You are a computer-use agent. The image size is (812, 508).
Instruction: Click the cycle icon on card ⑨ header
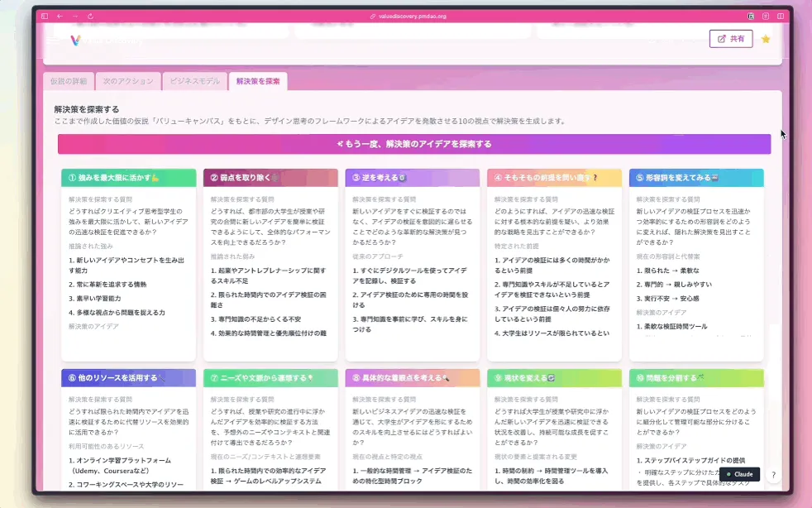click(x=551, y=378)
